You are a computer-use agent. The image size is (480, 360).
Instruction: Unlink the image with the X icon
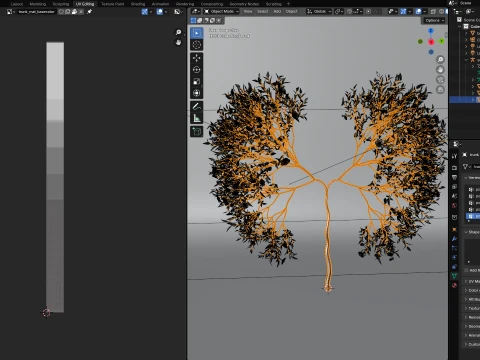(x=81, y=12)
